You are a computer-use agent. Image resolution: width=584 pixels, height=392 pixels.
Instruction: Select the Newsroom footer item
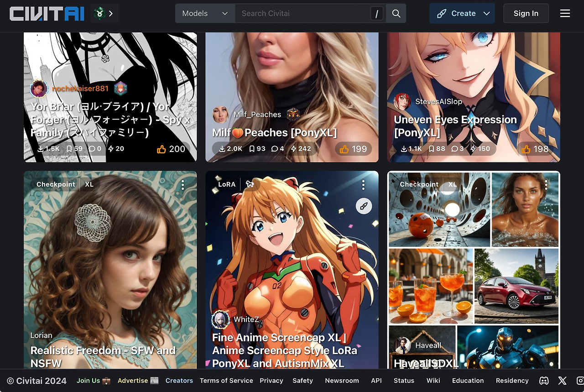(x=342, y=381)
